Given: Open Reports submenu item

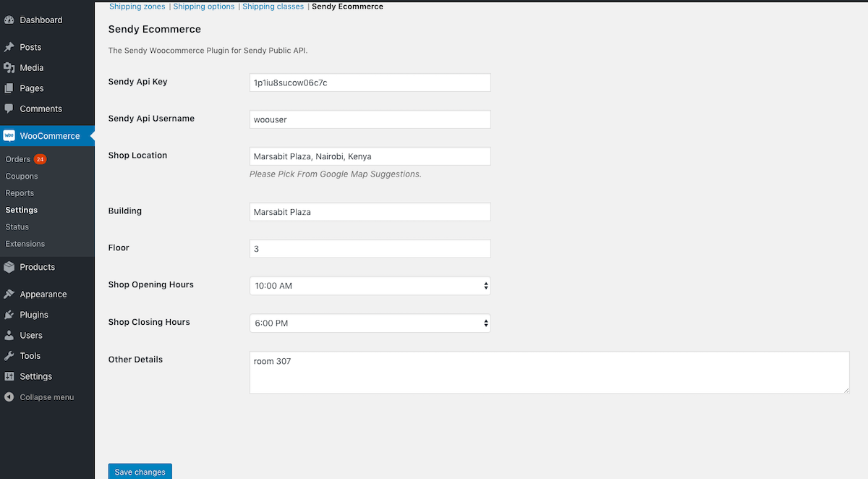Looking at the screenshot, I should coord(20,193).
